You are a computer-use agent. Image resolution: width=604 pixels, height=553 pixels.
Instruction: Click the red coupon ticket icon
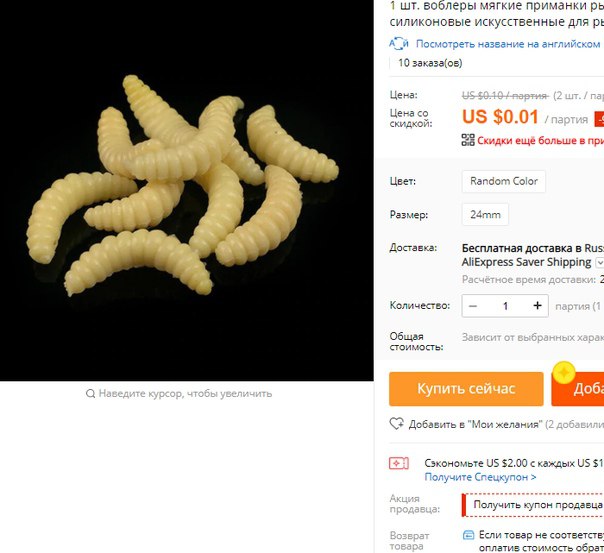[399, 463]
